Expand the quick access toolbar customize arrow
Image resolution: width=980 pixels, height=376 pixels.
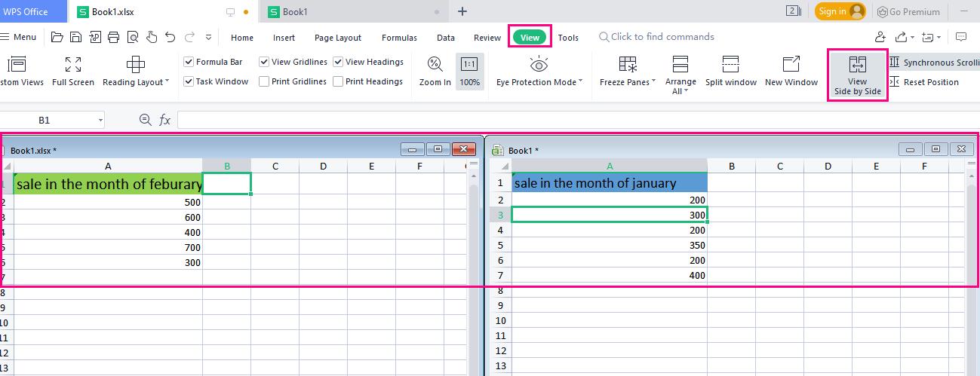coord(207,37)
